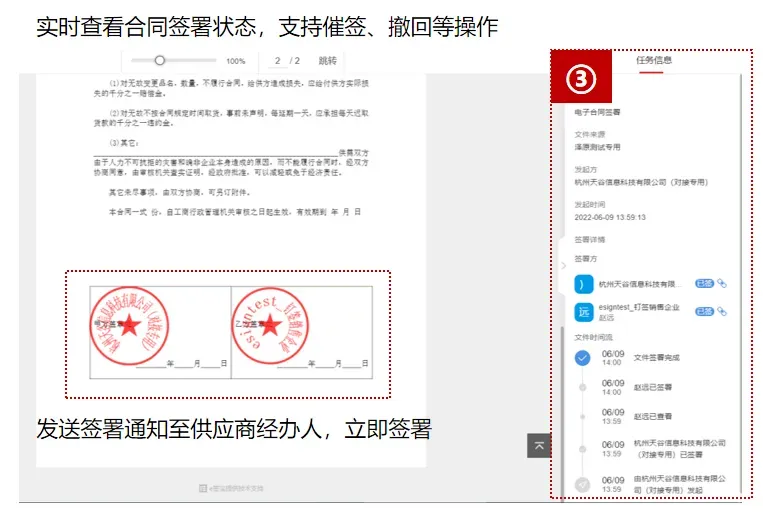Open the 任务信息 tab
This screenshot has height=520, width=763.
tap(654, 60)
